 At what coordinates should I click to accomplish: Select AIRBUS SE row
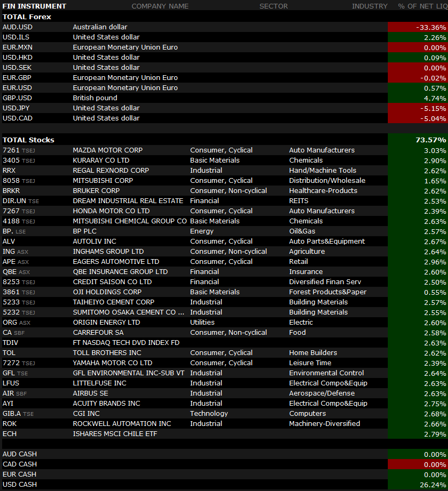[x=224, y=393]
